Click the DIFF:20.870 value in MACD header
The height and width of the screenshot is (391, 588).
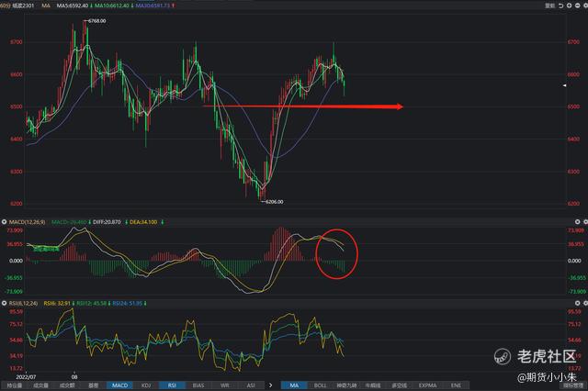pyautogui.click(x=107, y=222)
